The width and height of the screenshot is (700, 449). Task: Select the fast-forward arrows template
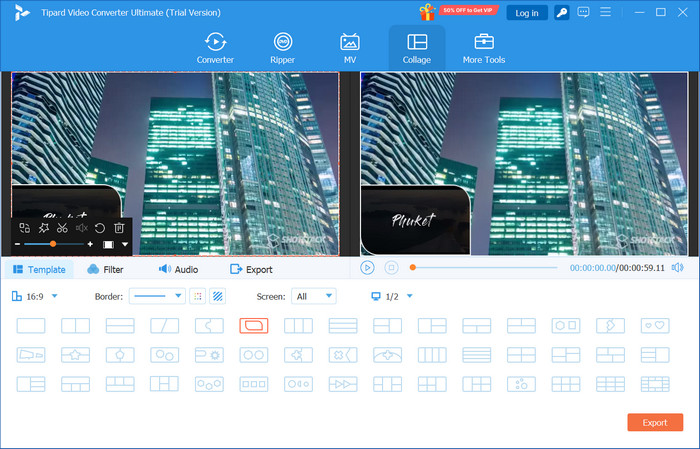click(x=343, y=384)
